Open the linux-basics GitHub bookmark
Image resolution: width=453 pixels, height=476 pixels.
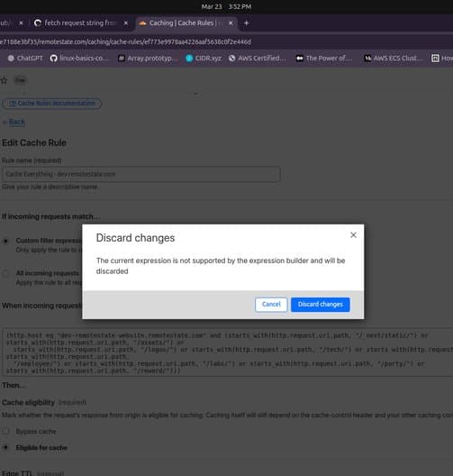tap(79, 59)
